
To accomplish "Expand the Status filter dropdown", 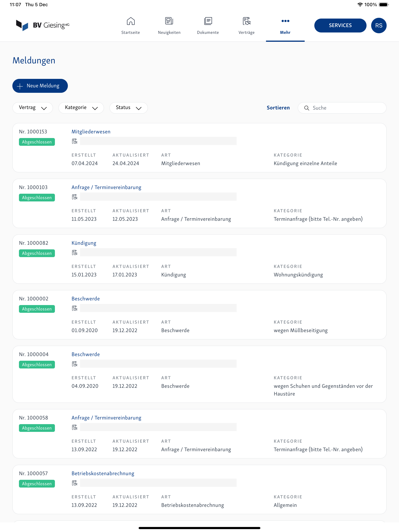I will [x=128, y=108].
